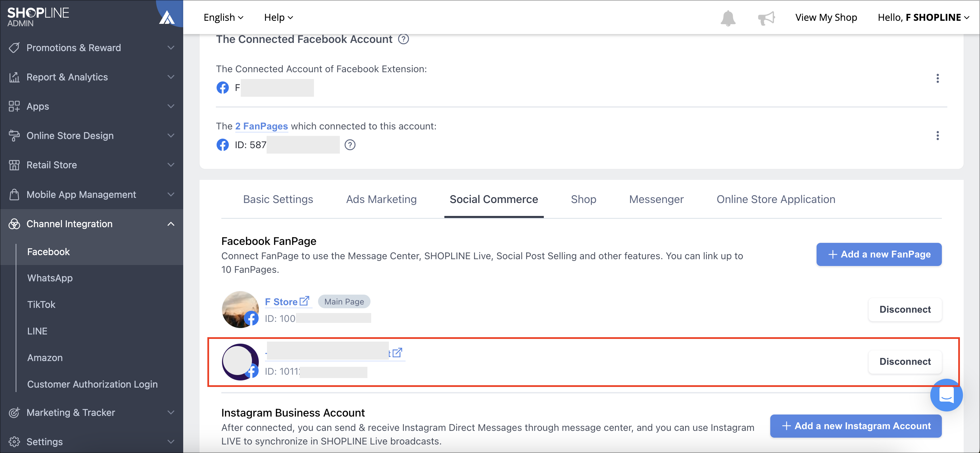Open the announcements megaphone icon
Viewport: 980px width, 453px height.
click(766, 18)
